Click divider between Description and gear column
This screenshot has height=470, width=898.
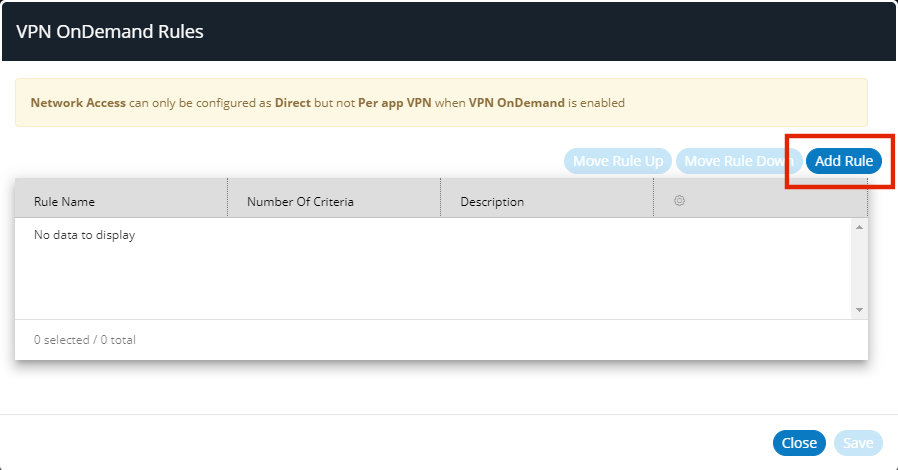[654, 198]
